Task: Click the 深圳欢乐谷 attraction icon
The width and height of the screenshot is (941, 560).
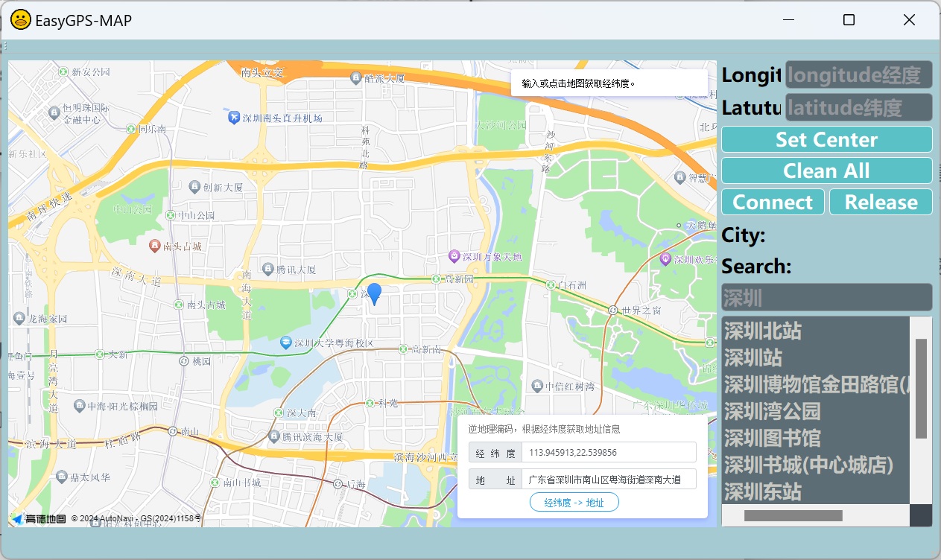Action: pyautogui.click(x=665, y=259)
